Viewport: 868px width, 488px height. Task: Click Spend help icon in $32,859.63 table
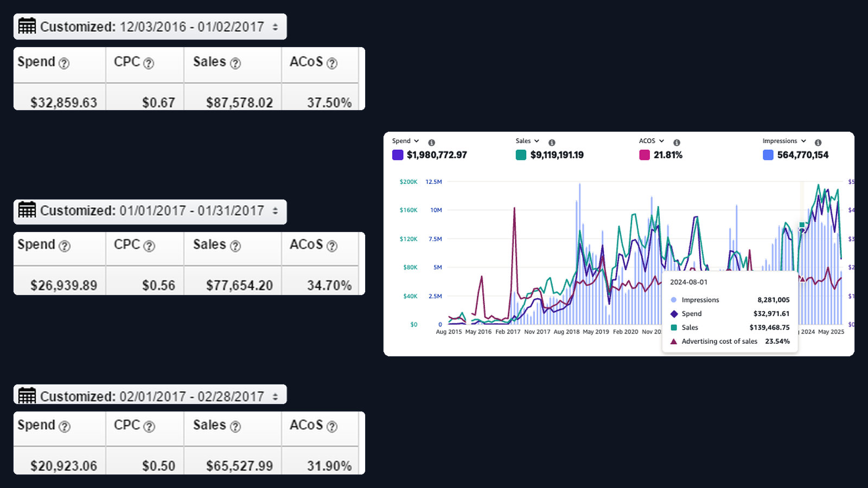coord(64,63)
